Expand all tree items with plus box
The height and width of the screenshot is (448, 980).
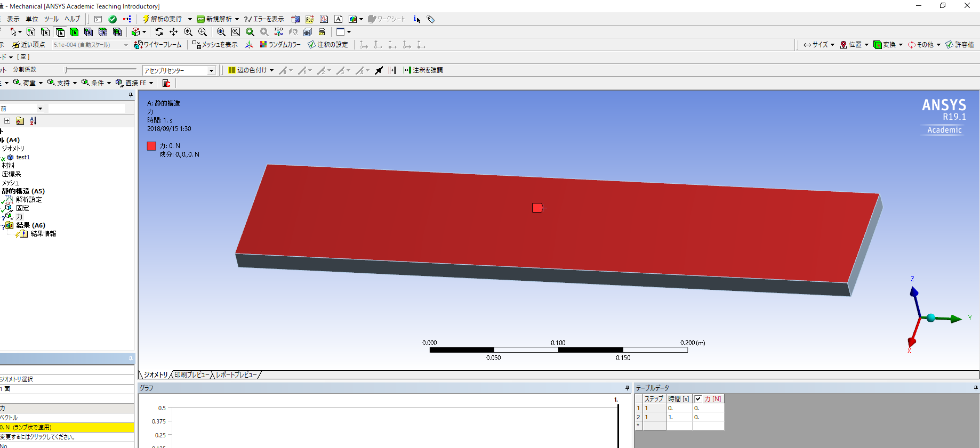(x=7, y=121)
